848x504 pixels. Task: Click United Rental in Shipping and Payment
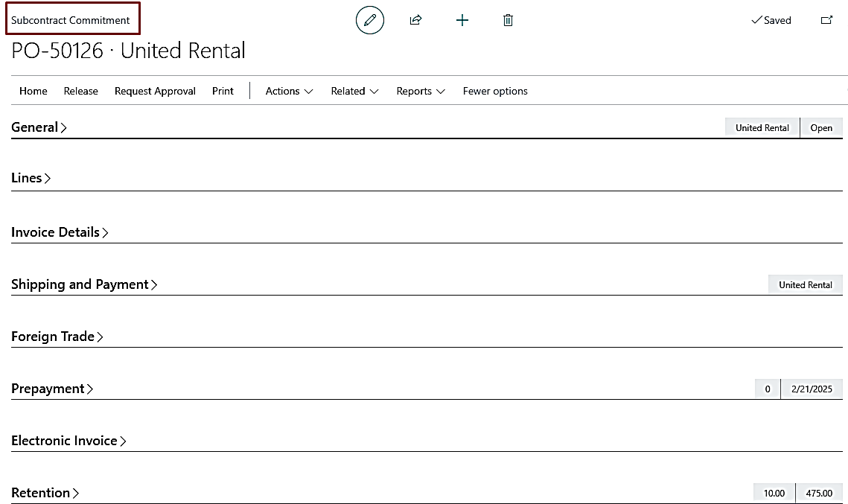click(x=806, y=284)
